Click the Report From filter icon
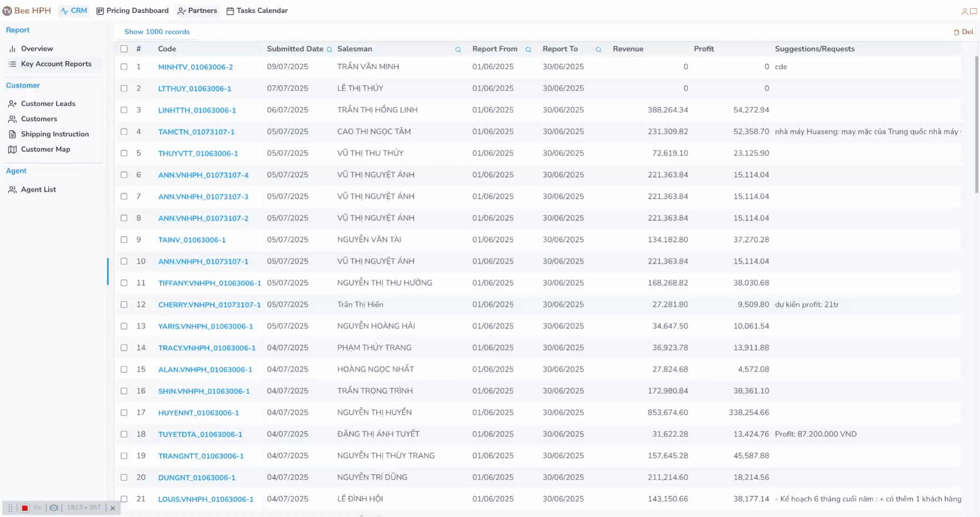980x517 pixels. [528, 50]
